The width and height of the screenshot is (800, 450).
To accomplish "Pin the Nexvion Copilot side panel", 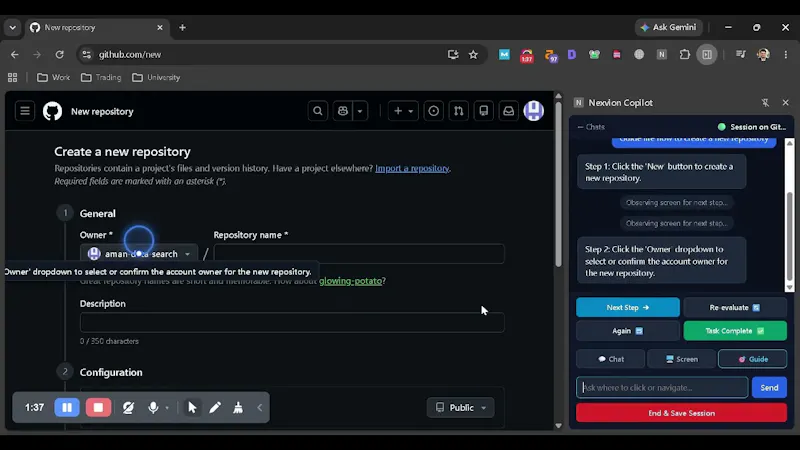I will [765, 103].
